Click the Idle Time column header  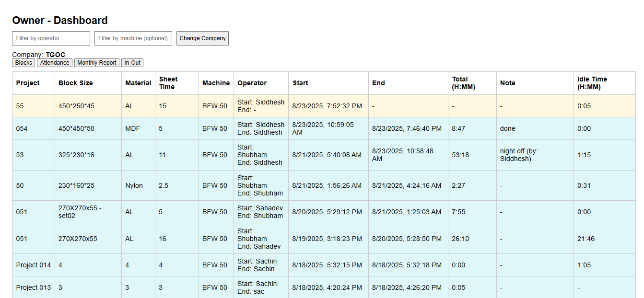(592, 83)
